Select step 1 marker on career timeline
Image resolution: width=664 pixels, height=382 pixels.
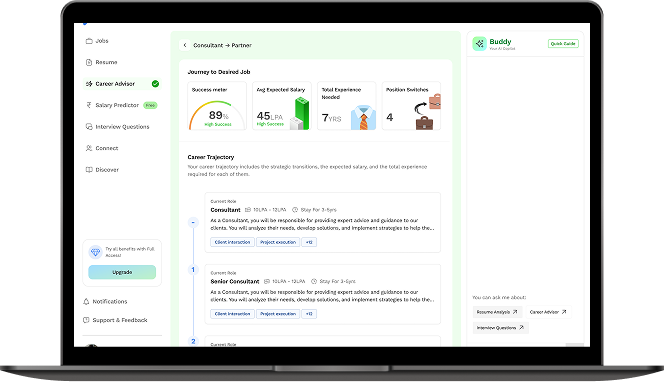click(194, 270)
